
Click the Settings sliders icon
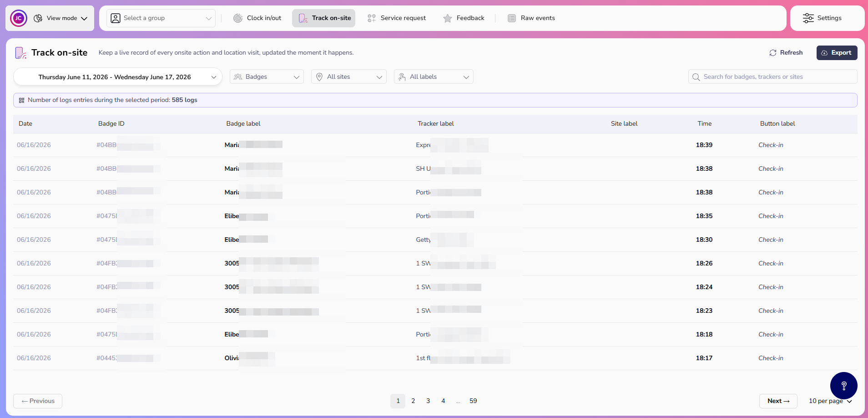pos(808,18)
